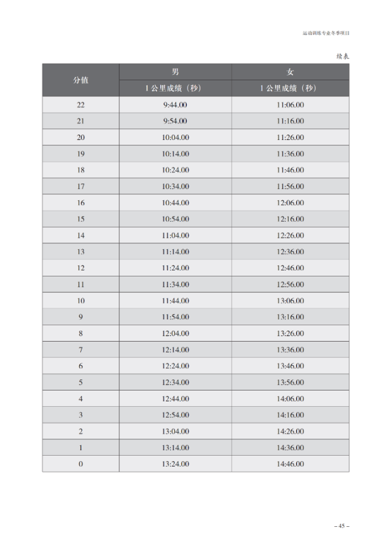
Task: Select the men's time 10:04.00 cell
Action: click(x=175, y=138)
